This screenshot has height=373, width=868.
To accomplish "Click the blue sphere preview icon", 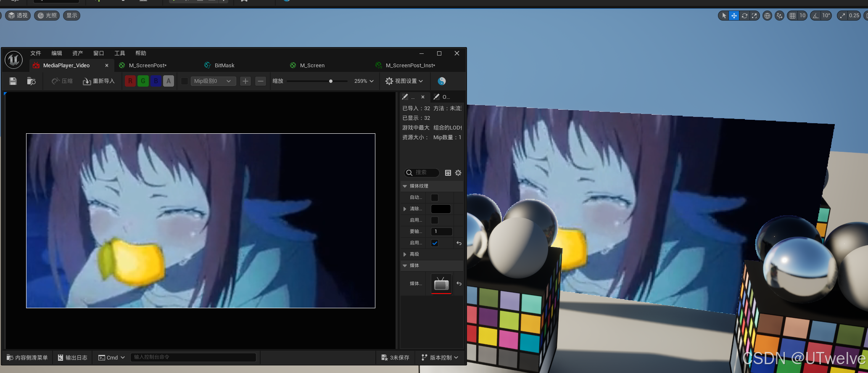I will click(x=442, y=81).
